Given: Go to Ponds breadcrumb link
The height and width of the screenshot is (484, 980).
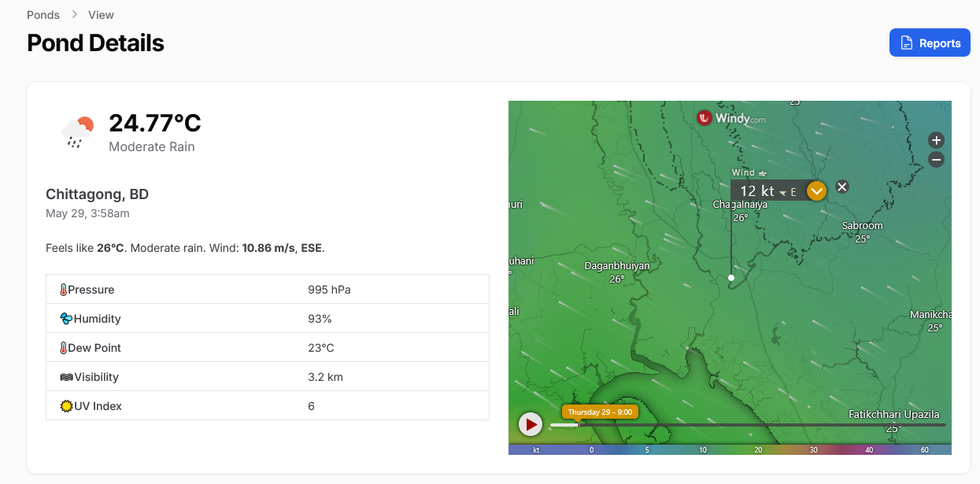Looking at the screenshot, I should [x=43, y=15].
